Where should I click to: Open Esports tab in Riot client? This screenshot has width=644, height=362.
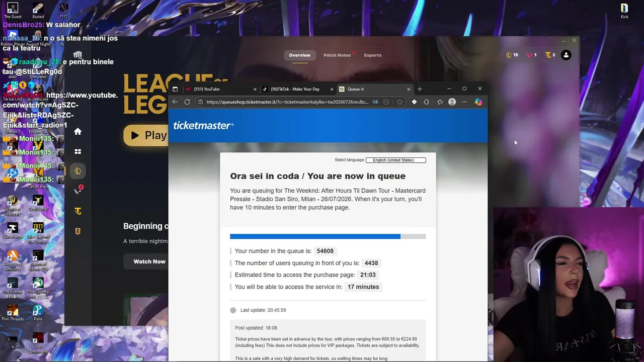click(373, 55)
